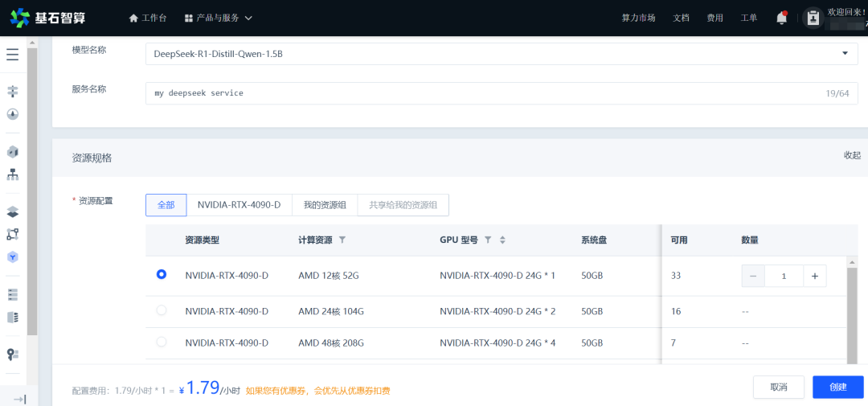Image resolution: width=868 pixels, height=406 pixels.
Task: Click the 创建 button
Action: (x=838, y=388)
